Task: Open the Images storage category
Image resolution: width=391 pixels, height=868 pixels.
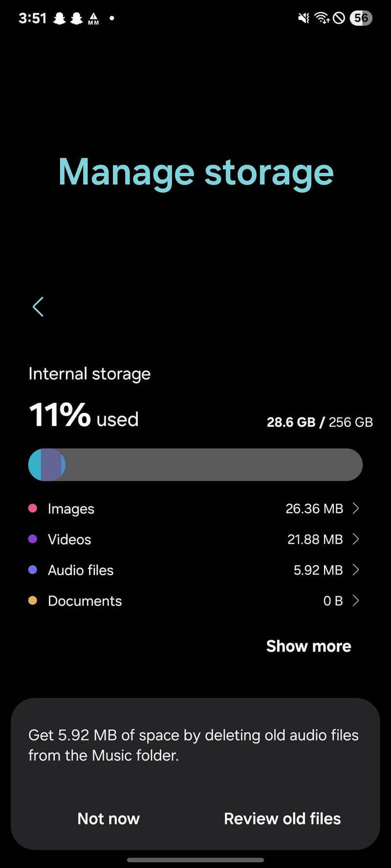Action: pos(71,508)
